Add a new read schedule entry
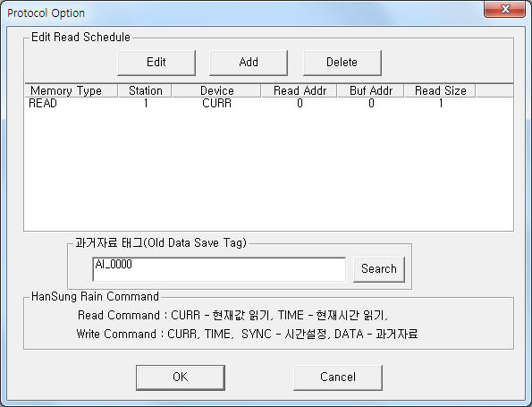 [249, 63]
